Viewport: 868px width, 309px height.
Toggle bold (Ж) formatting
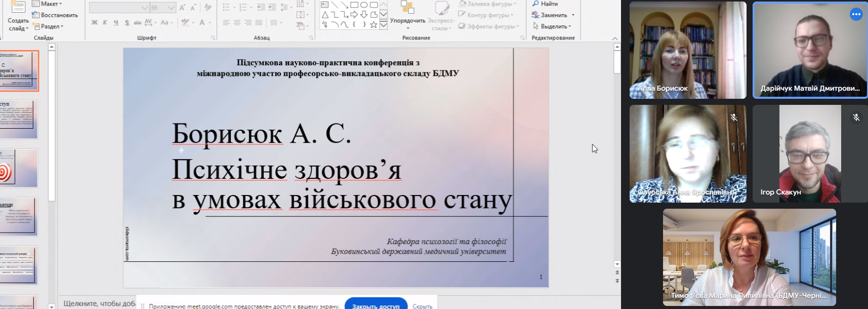pos(94,23)
